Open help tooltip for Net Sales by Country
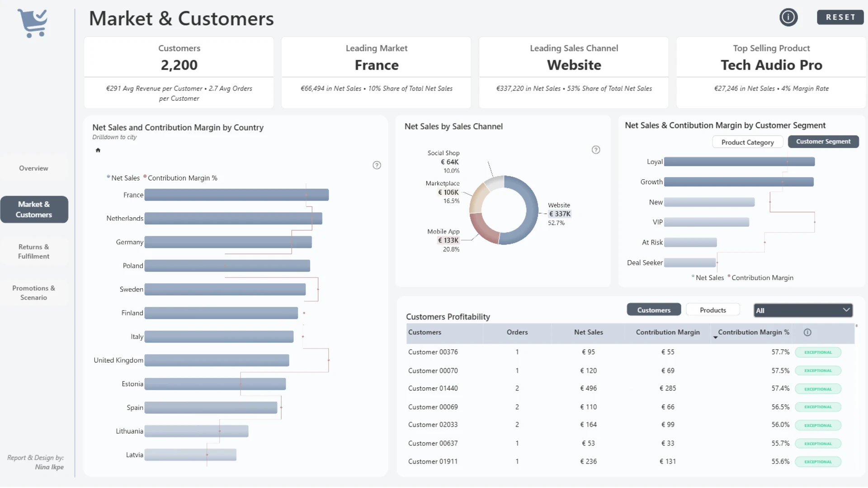The width and height of the screenshot is (868, 488). (377, 165)
